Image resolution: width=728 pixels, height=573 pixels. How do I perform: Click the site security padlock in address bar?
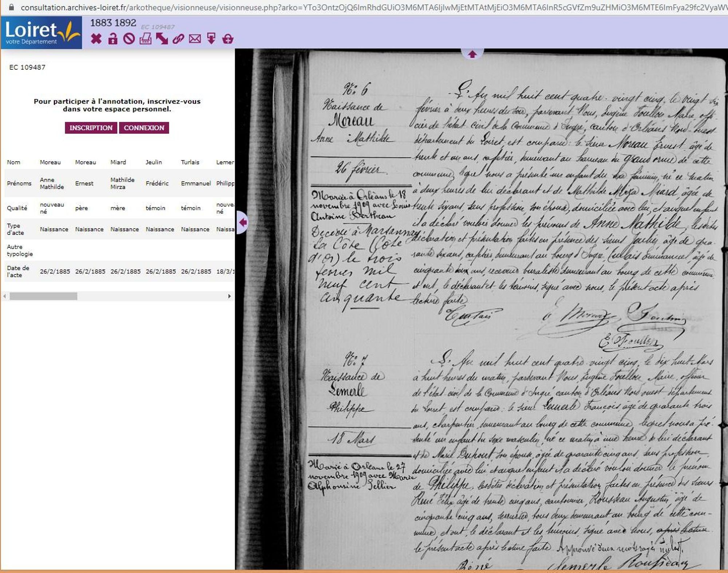coord(11,7)
